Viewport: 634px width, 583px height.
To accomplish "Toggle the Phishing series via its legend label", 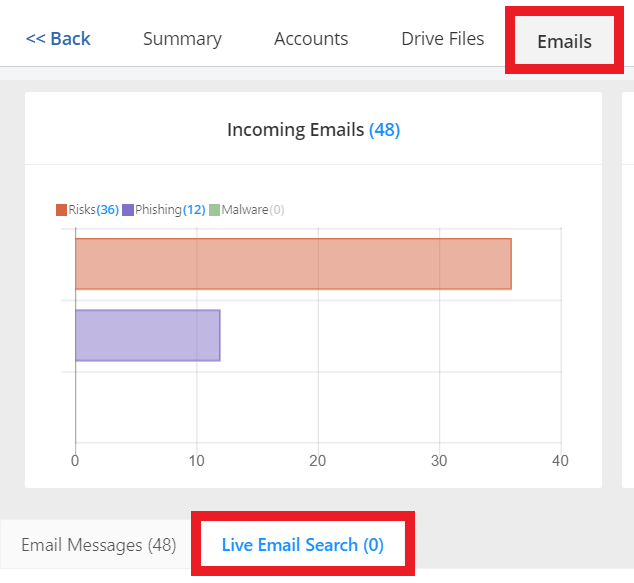I will coord(158,210).
